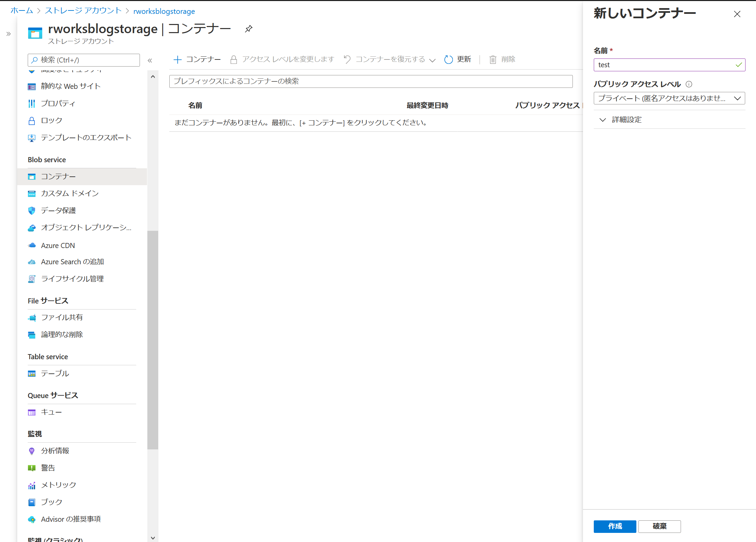Click the 警告 alert icon
The height and width of the screenshot is (542, 756).
tap(32, 468)
